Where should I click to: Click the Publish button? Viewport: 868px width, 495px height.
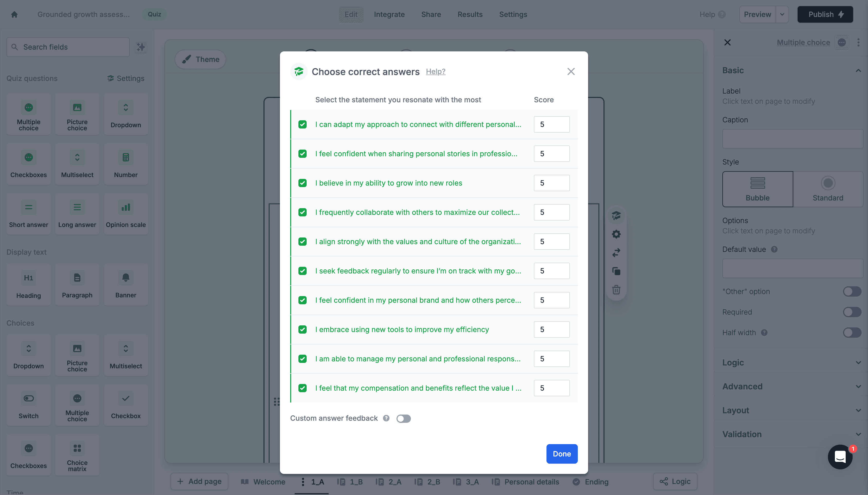(x=825, y=14)
